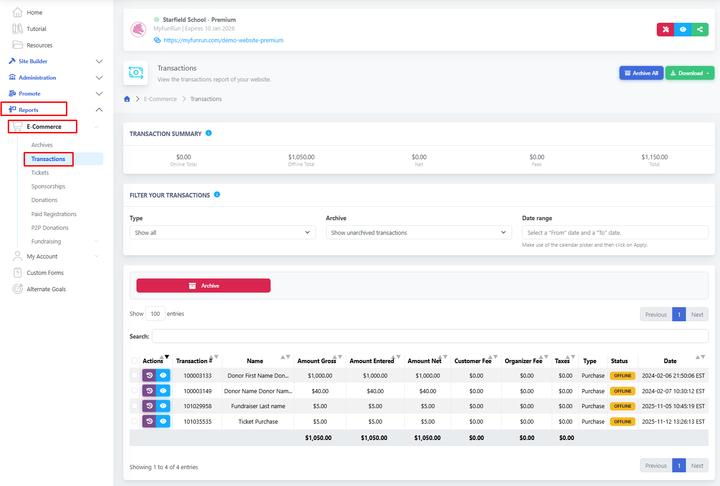
Task: Click the blue eye preview icon in header
Action: (682, 30)
